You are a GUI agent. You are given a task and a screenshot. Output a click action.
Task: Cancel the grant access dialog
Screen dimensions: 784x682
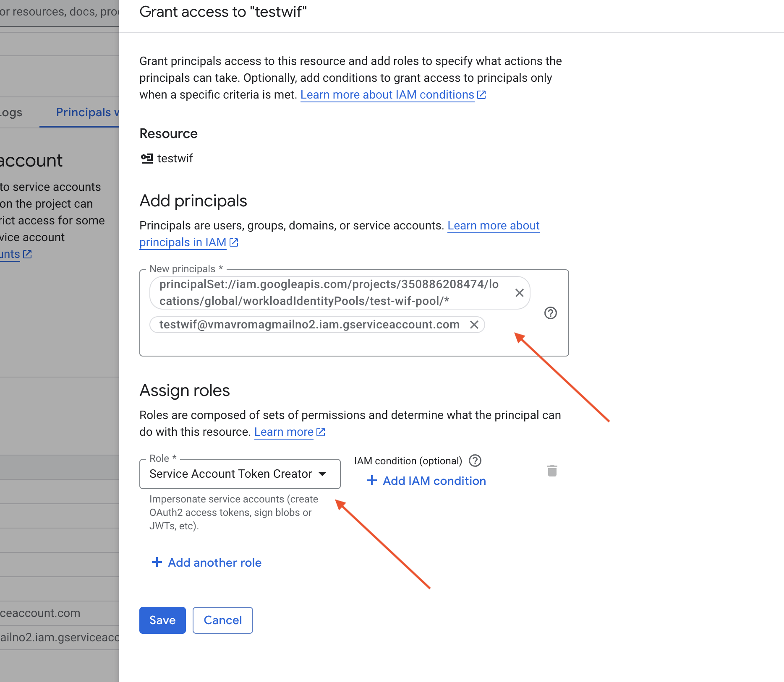[222, 620]
